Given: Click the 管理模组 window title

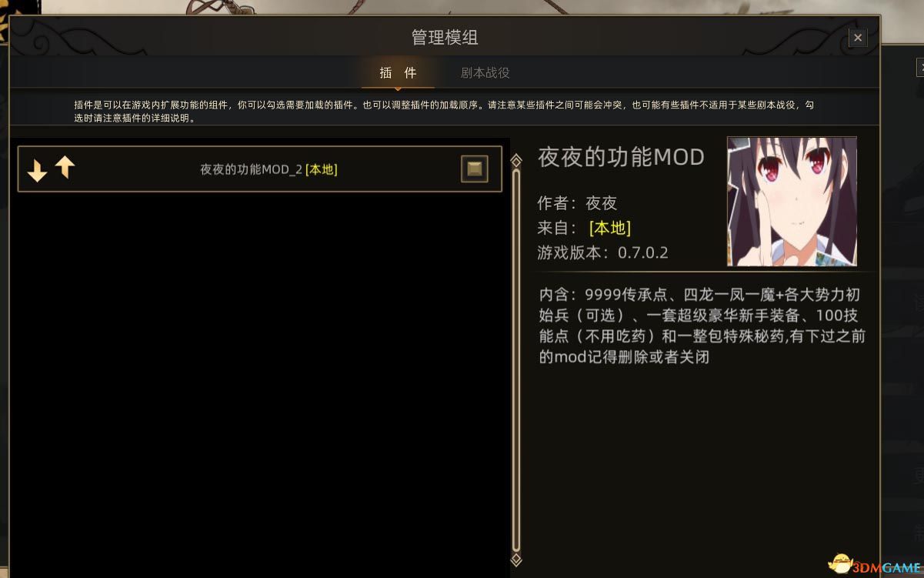Looking at the screenshot, I should click(x=445, y=38).
